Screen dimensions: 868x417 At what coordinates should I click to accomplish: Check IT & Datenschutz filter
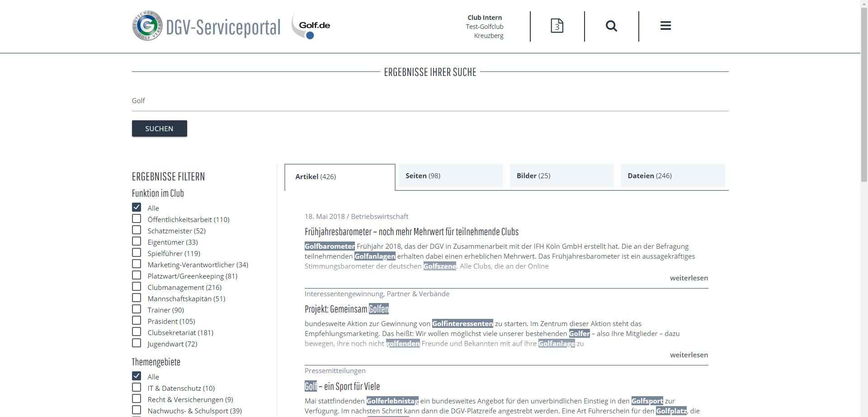(x=137, y=388)
